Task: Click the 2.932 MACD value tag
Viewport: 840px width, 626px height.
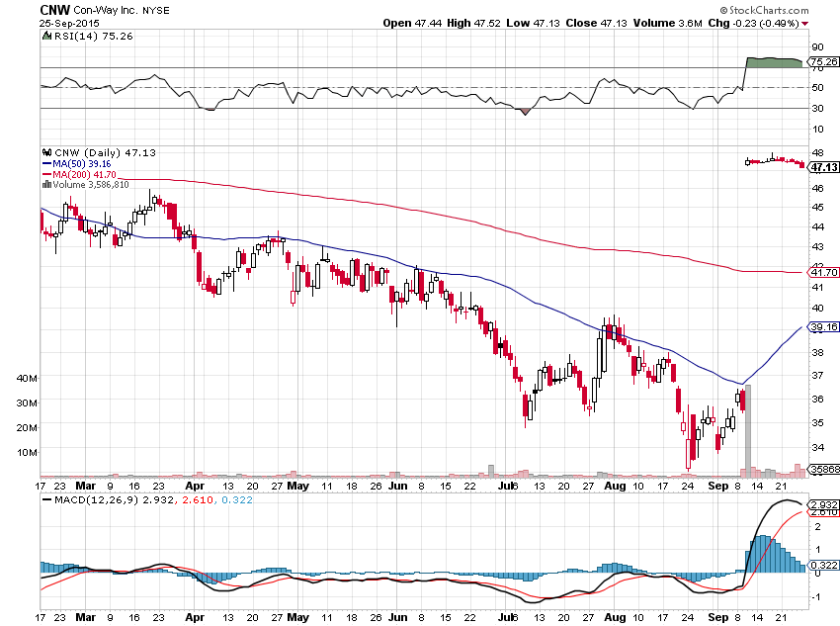Action: (x=824, y=505)
